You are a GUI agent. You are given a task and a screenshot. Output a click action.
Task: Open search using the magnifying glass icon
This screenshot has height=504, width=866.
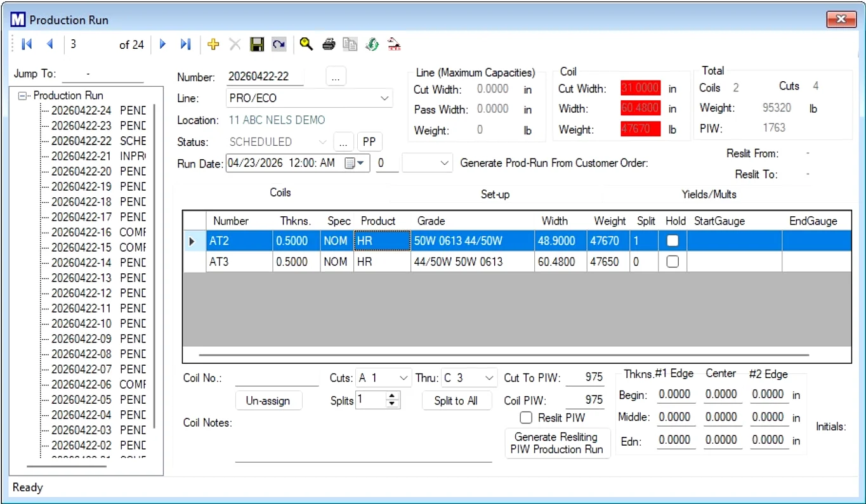coord(306,44)
